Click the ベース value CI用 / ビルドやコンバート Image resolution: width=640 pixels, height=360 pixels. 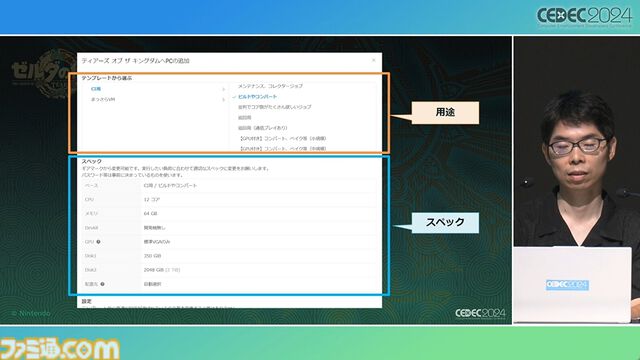[x=170, y=185]
